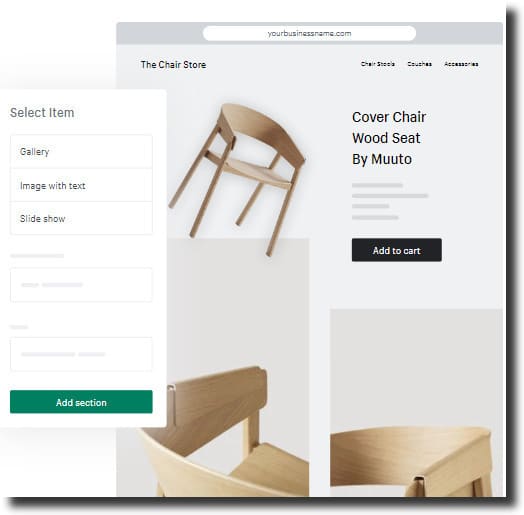Pick the Slide show item
The width and height of the screenshot is (524, 515).
tap(81, 219)
